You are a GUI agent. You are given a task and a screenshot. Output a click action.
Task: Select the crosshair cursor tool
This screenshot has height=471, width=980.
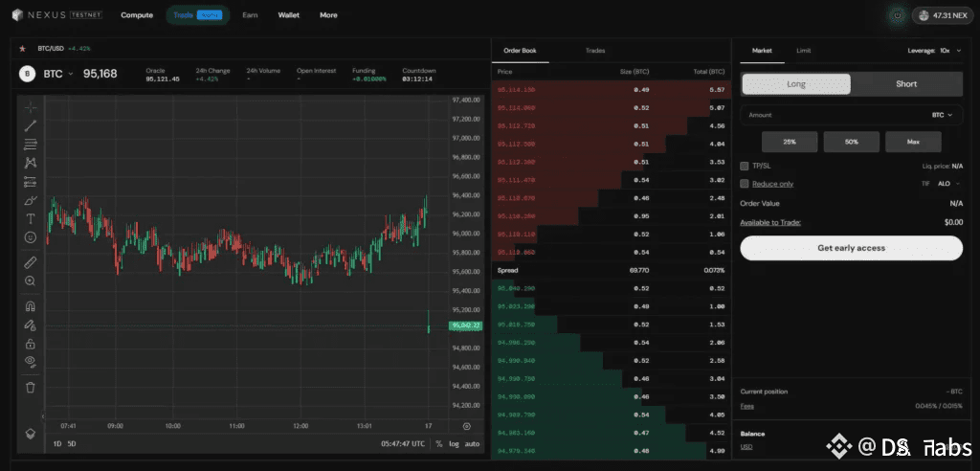30,107
